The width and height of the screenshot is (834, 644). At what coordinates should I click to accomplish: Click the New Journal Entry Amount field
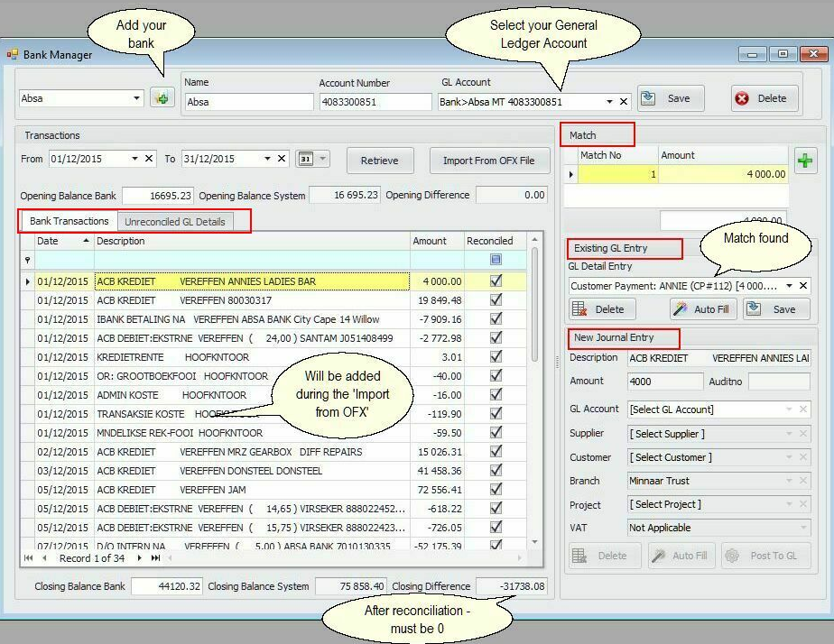[665, 381]
